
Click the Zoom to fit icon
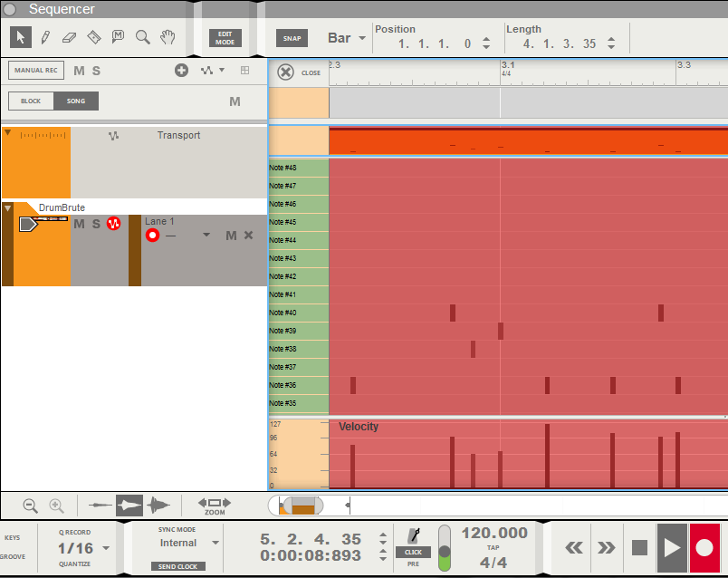(x=214, y=506)
